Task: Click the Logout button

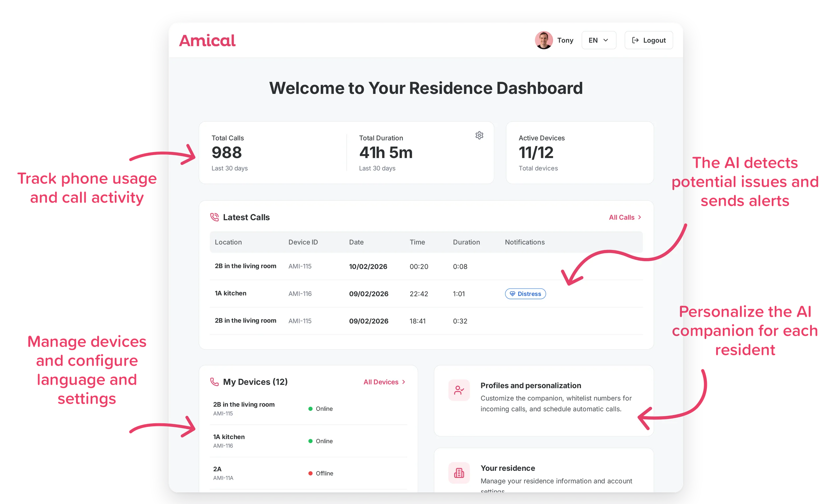Action: coord(648,40)
